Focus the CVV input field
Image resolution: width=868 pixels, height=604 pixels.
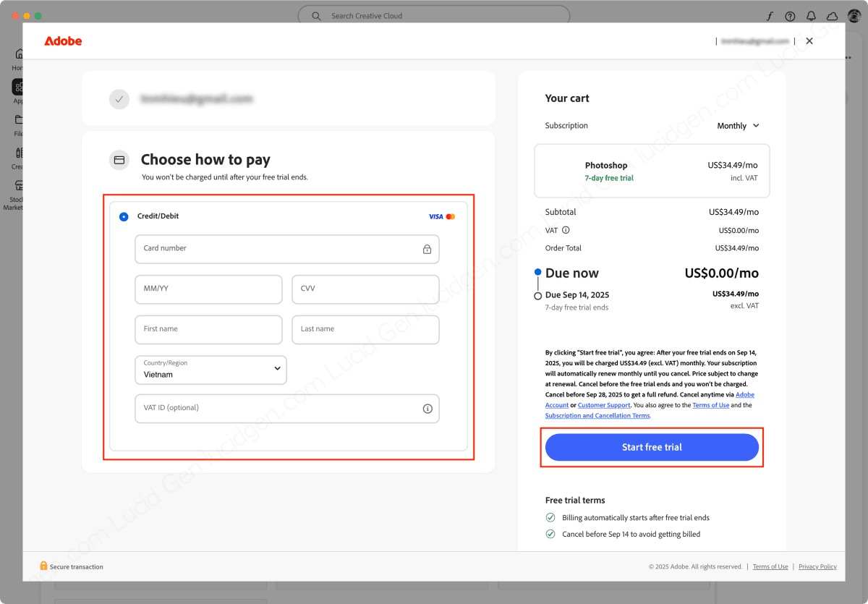pos(365,289)
